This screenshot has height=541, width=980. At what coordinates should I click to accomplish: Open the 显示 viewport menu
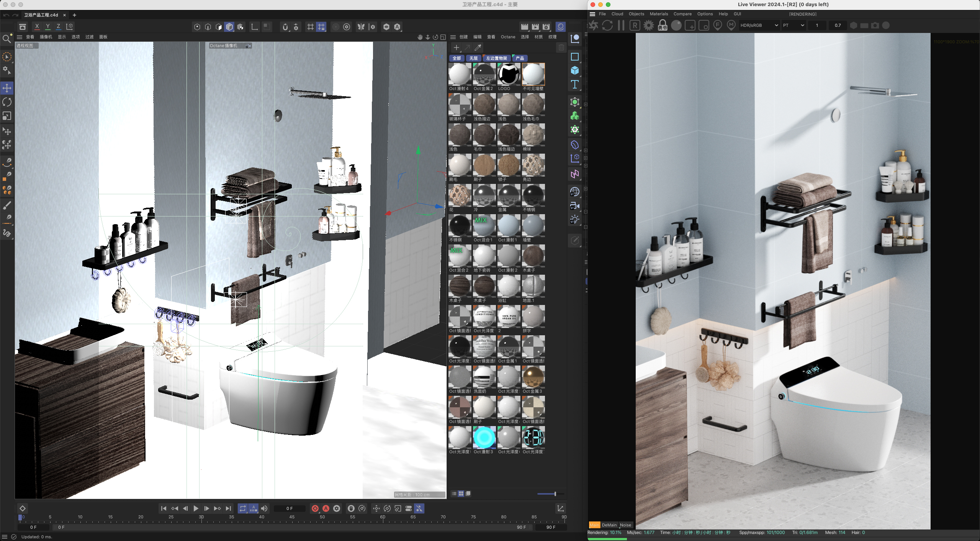[x=62, y=37]
